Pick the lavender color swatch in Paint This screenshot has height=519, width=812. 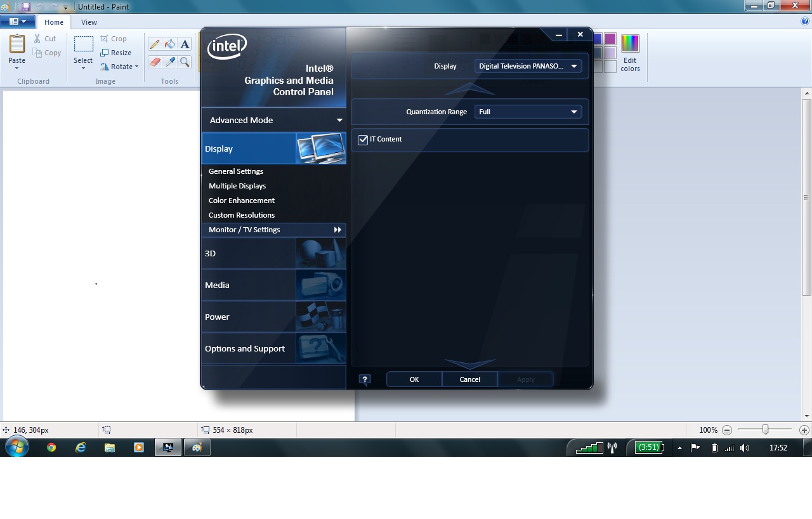coord(610,53)
